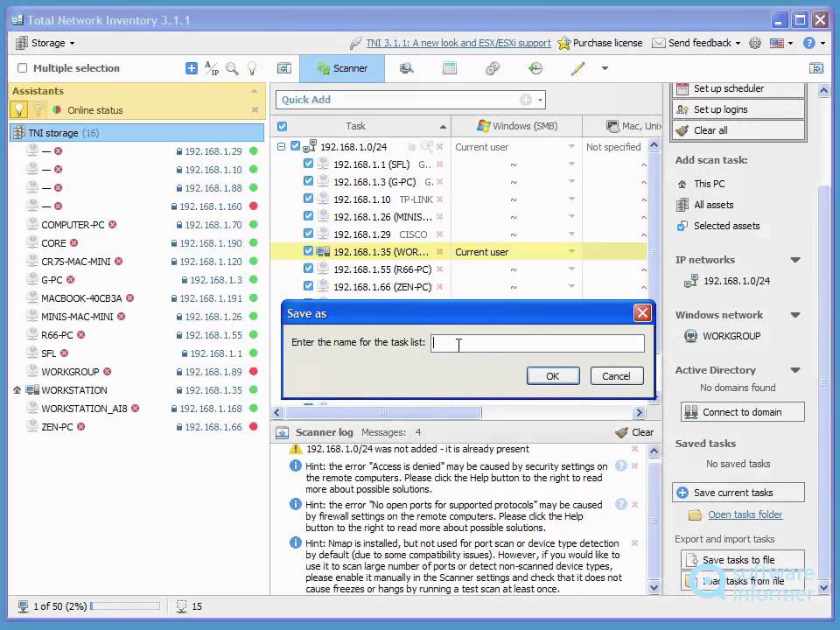Toggle the A/IP name display icon

212,68
